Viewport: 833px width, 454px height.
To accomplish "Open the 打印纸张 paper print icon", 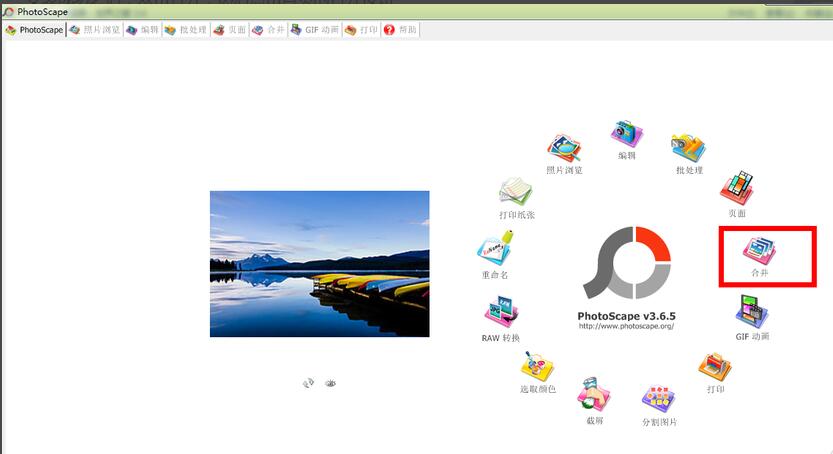I will pyautogui.click(x=516, y=192).
